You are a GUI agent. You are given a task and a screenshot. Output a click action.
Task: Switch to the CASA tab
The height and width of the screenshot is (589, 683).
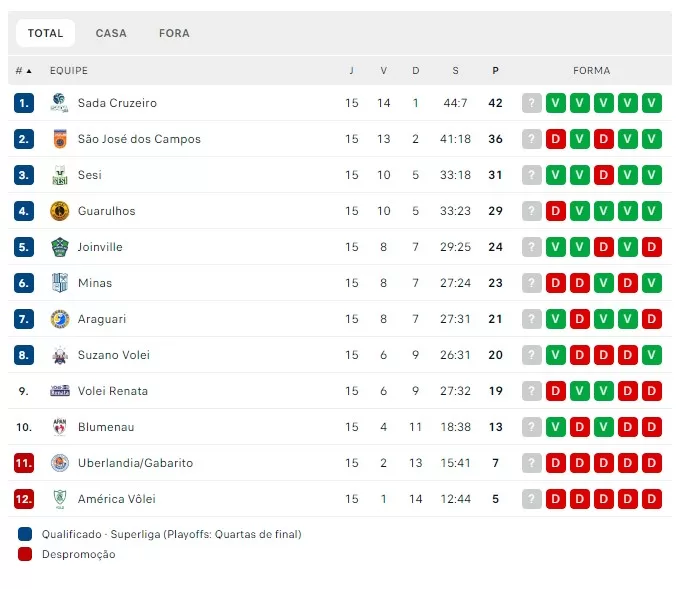pos(111,33)
